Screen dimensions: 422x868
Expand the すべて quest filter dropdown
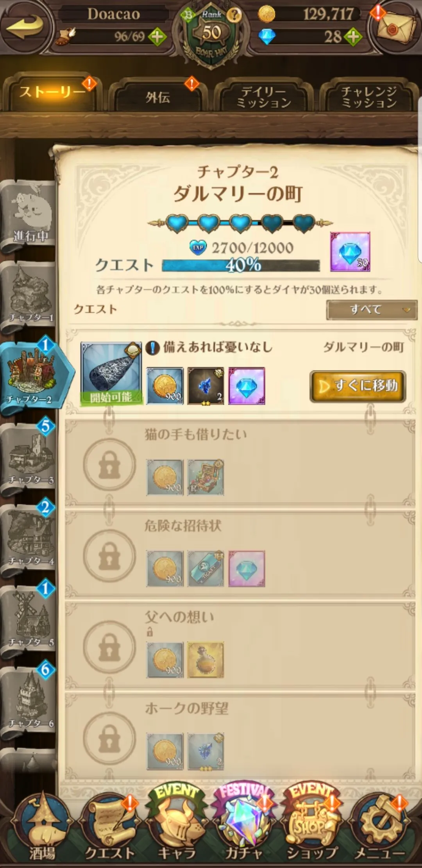(x=371, y=310)
